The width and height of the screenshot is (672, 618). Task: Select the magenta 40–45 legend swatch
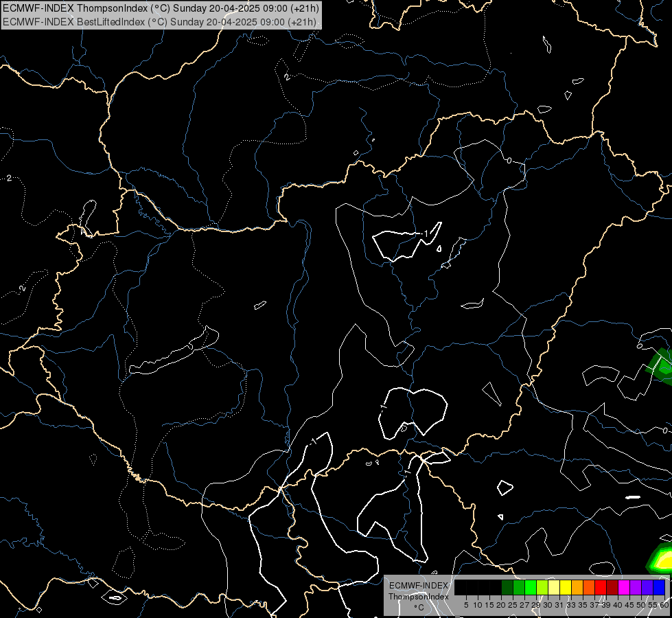(x=624, y=587)
